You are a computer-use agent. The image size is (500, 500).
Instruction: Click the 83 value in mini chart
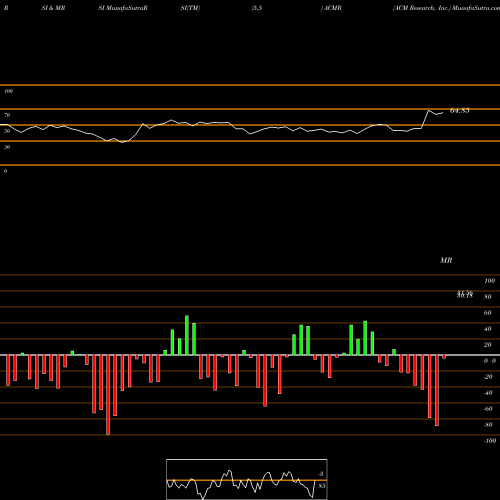pos(322,486)
